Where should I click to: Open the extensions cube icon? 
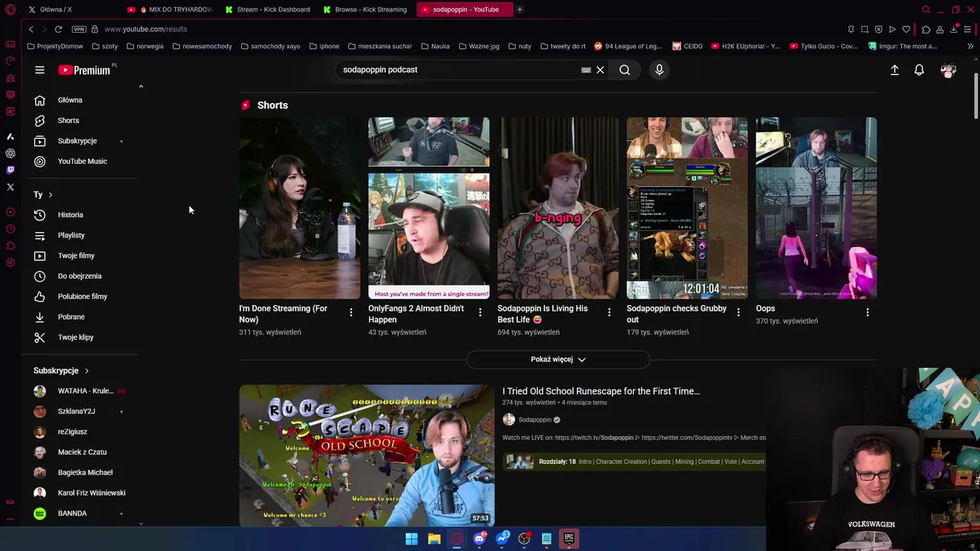926,29
